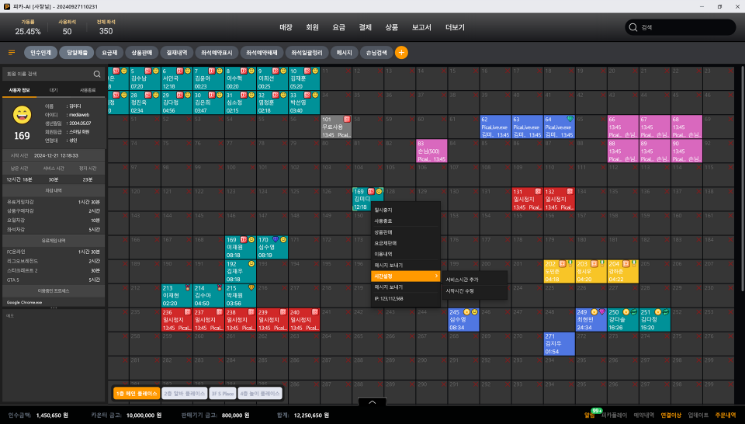Image resolution: width=745 pixels, height=424 pixels.
Task: Open the hamburger menu icon
Action: tap(12, 52)
